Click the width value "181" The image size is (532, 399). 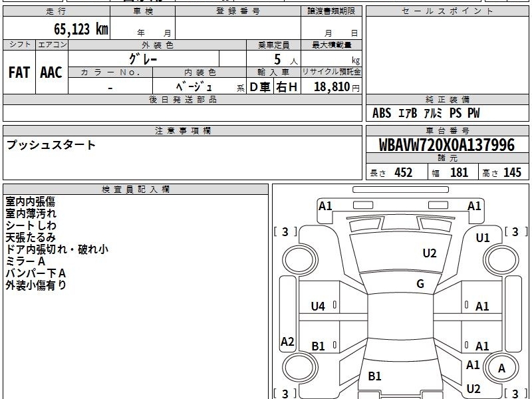[x=459, y=173]
